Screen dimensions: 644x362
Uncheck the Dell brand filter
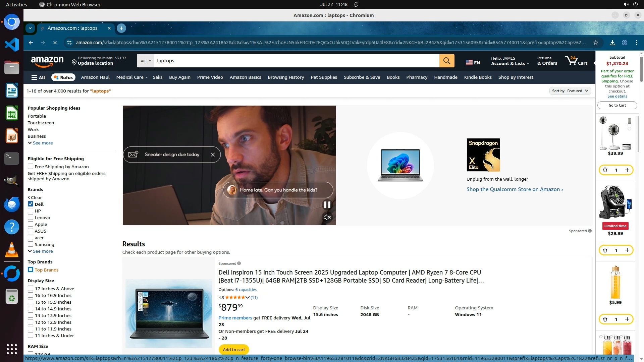pos(31,204)
